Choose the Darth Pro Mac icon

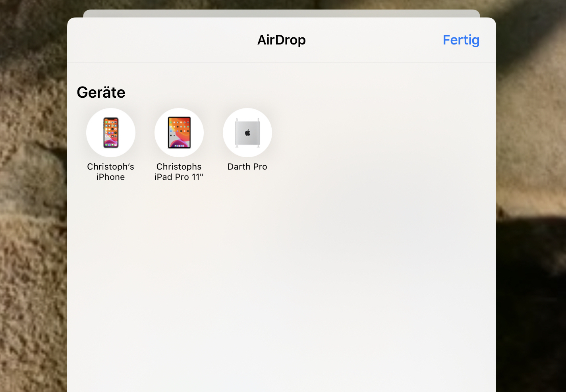point(247,133)
